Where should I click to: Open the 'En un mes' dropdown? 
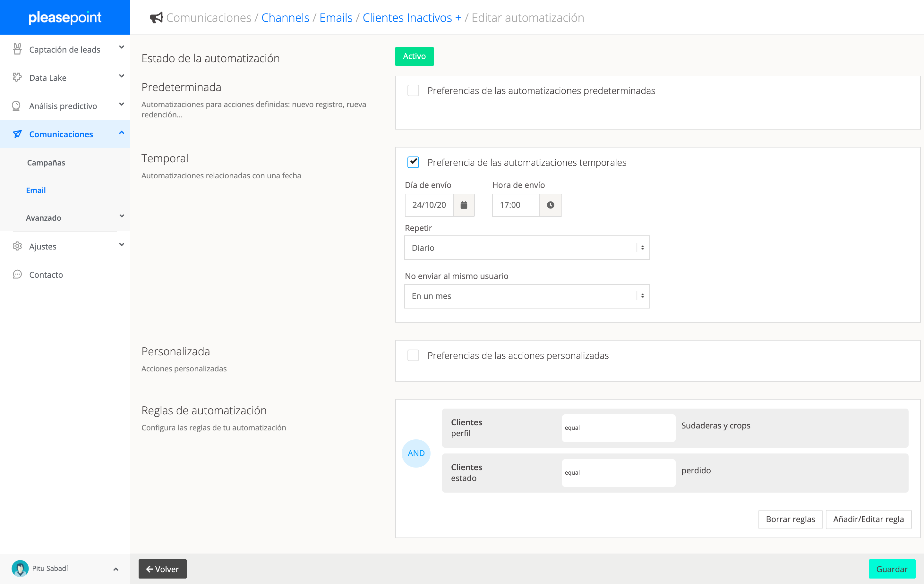click(526, 296)
